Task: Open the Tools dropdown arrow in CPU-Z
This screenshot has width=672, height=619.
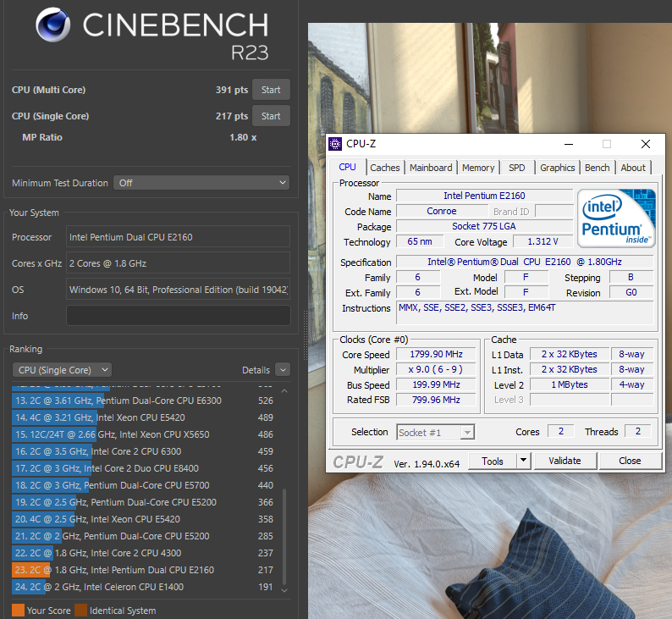Action: pyautogui.click(x=523, y=461)
